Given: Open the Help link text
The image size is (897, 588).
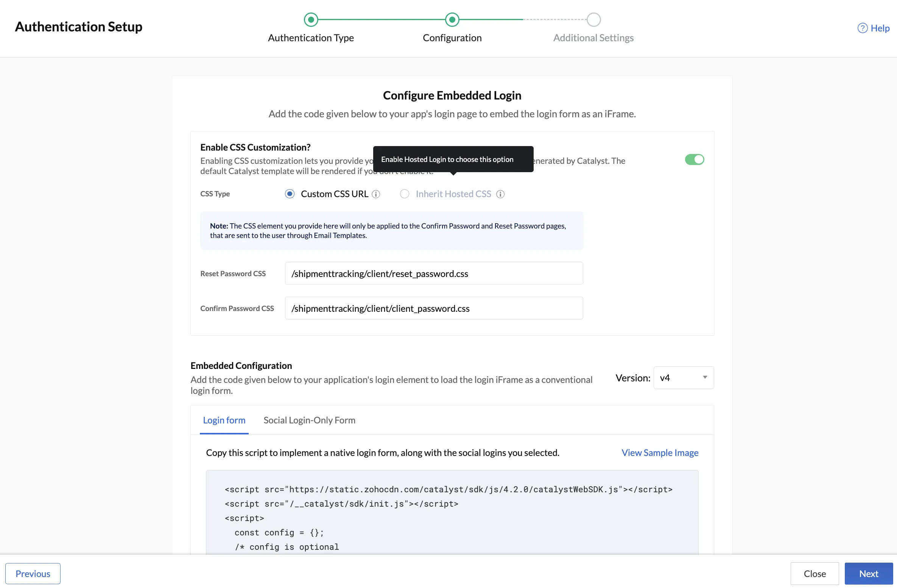Looking at the screenshot, I should click(880, 28).
